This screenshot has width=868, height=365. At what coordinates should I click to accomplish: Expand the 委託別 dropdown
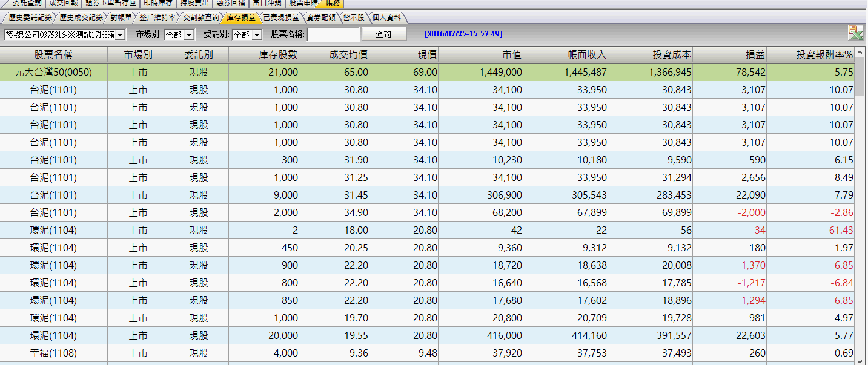coord(257,35)
